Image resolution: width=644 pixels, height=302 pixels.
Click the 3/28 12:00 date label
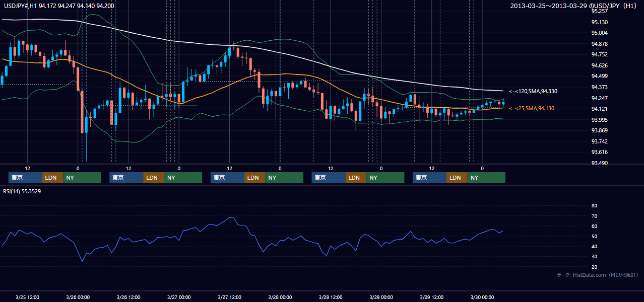click(331, 297)
